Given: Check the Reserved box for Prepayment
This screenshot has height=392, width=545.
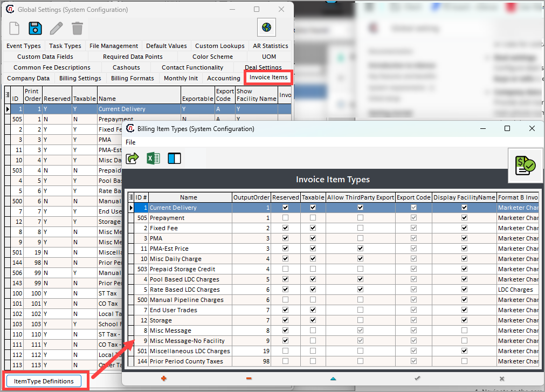Looking at the screenshot, I should 285,218.
